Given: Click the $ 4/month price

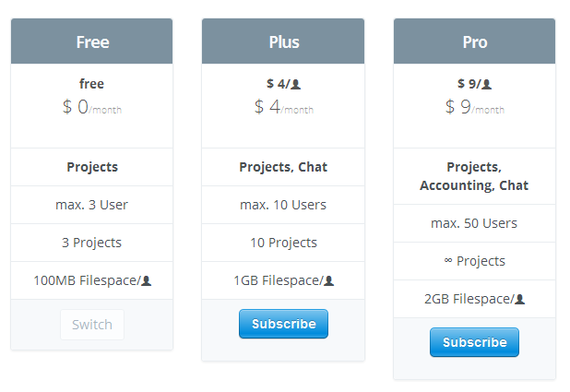Looking at the screenshot, I should 284,107.
